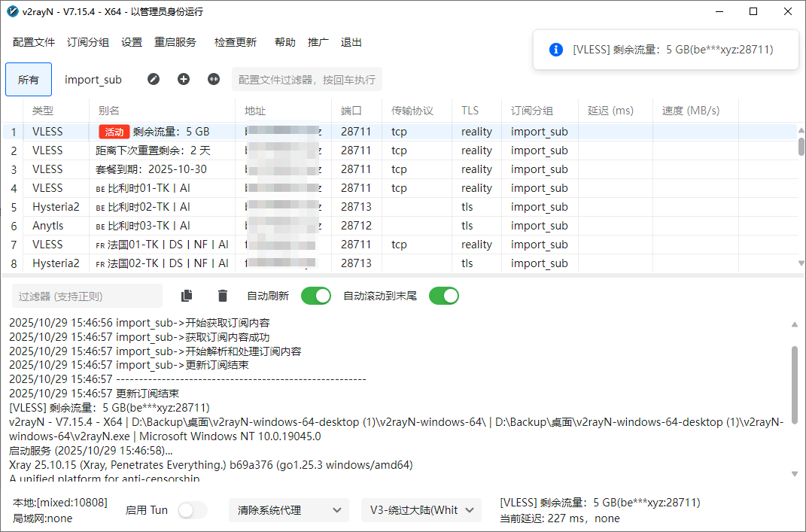This screenshot has width=806, height=532.
Task: Click 检查更新 in the menu bar
Action: pyautogui.click(x=235, y=42)
